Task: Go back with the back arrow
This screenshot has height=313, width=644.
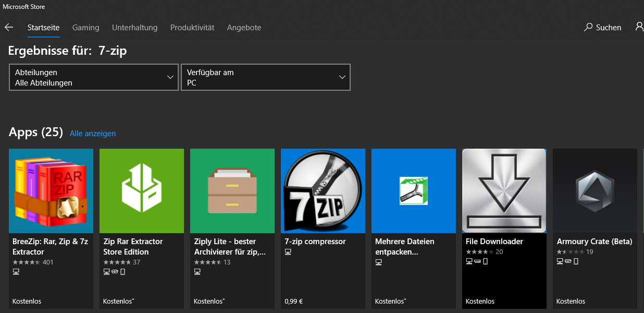Action: (x=9, y=27)
